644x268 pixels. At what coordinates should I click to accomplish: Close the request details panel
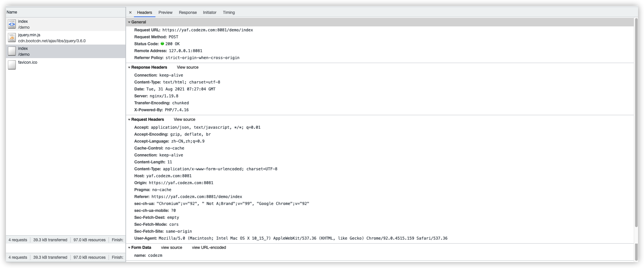point(130,13)
